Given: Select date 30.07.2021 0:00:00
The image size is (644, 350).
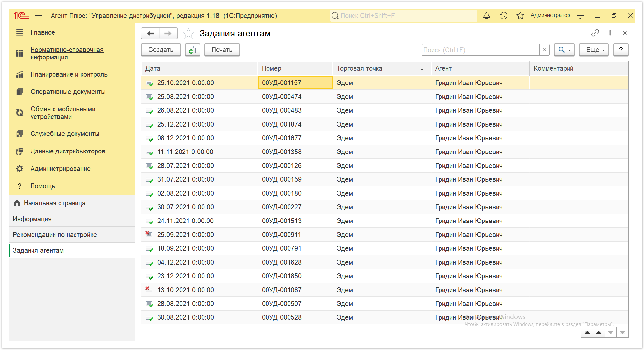Looking at the screenshot, I should (185, 207).
